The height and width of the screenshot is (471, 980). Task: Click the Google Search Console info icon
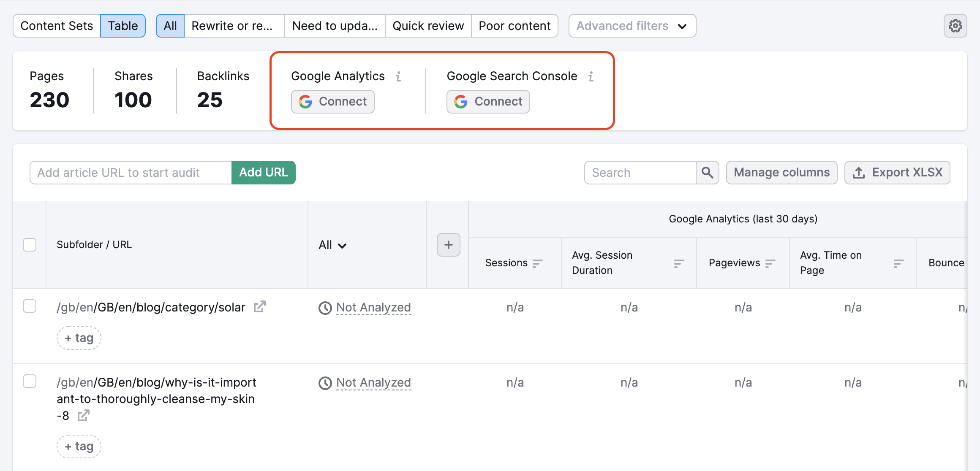click(x=591, y=76)
